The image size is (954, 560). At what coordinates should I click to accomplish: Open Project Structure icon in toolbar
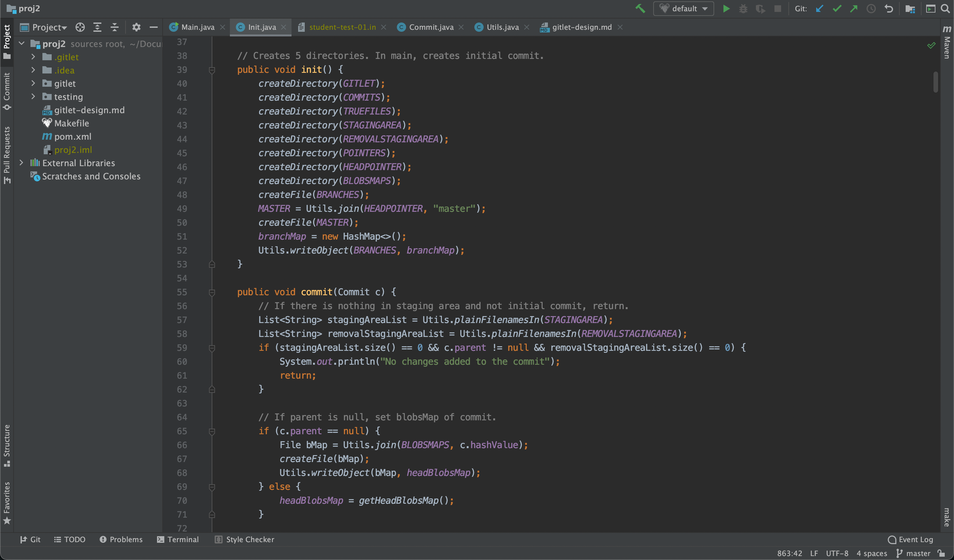pos(910,8)
